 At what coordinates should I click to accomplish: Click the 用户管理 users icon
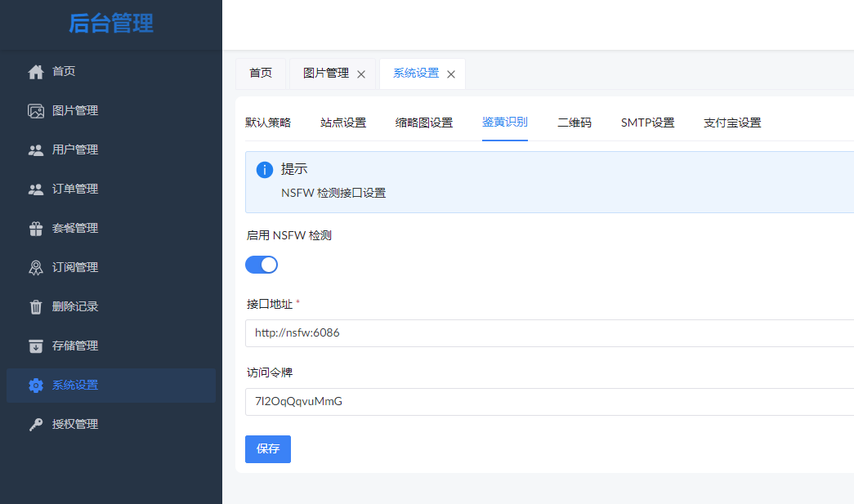[36, 150]
